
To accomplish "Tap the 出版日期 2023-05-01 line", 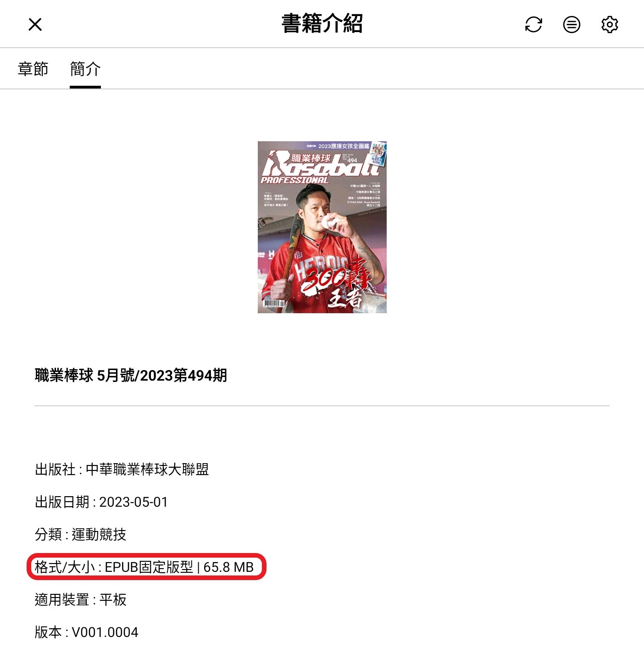I will tap(101, 502).
